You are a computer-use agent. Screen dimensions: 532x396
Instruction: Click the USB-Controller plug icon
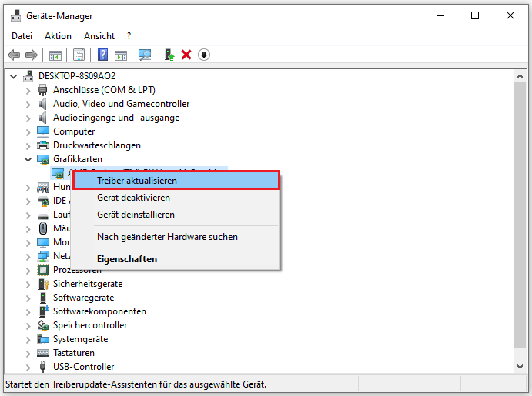click(43, 367)
